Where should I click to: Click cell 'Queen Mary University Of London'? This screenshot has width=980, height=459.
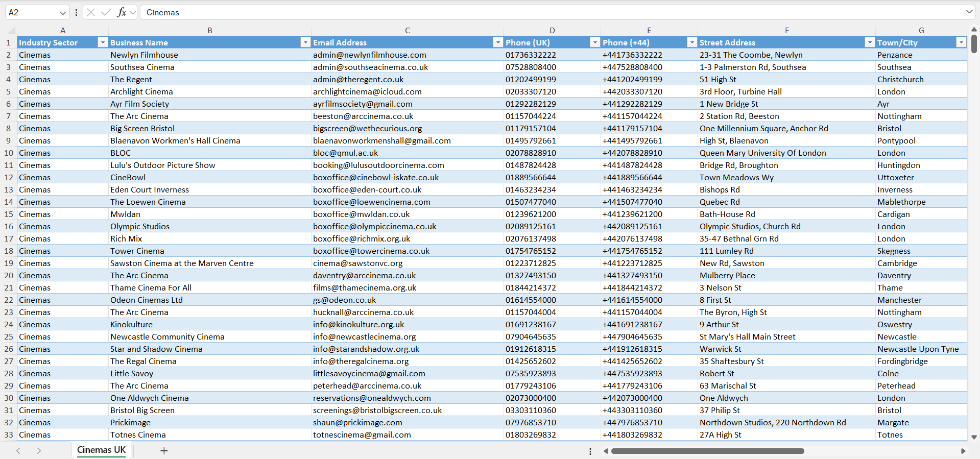tap(786, 153)
